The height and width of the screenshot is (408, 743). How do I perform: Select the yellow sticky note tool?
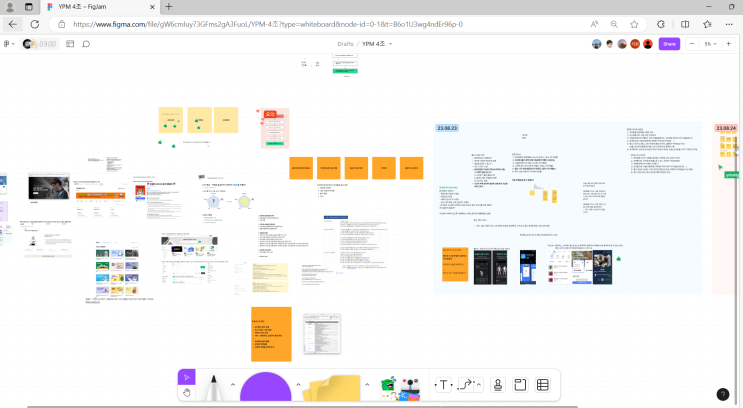(x=332, y=388)
